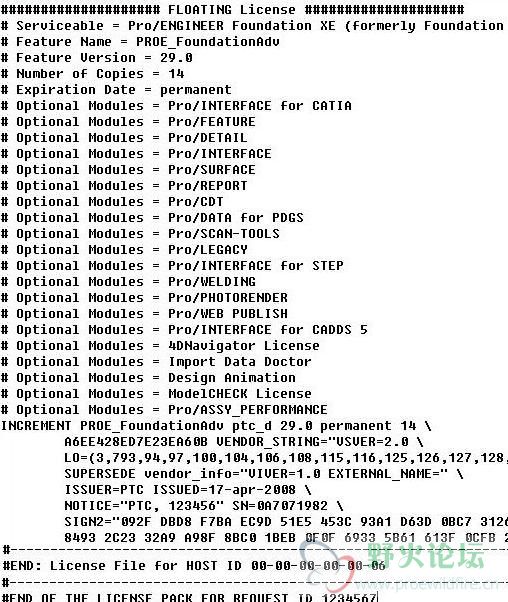Click the SN=0A7071982 serial number
Screen dimensions: 508x602
coord(280,506)
